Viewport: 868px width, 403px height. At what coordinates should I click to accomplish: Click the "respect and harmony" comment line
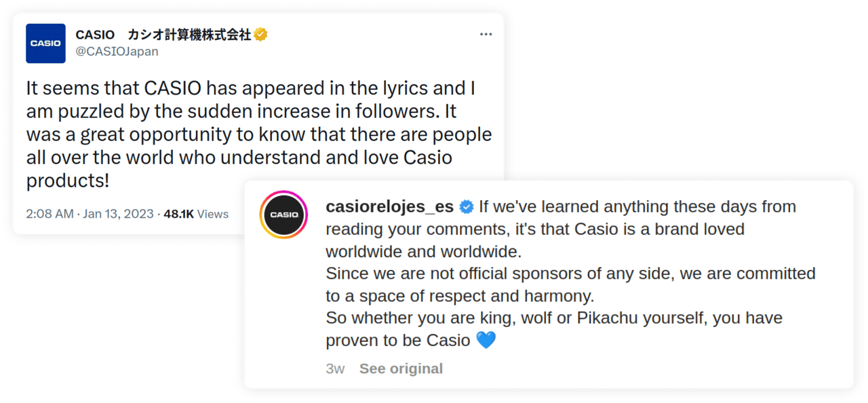[460, 296]
